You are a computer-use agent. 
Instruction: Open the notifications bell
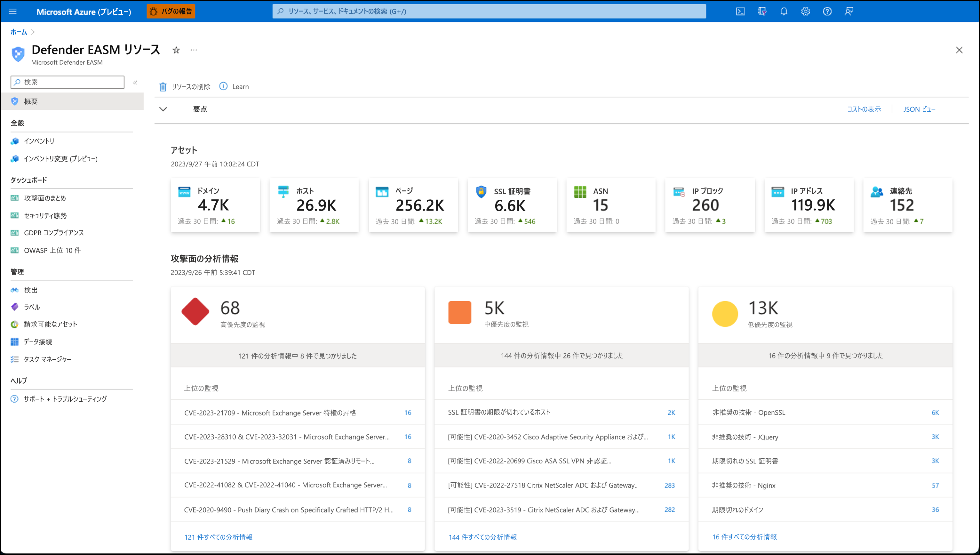pos(783,12)
